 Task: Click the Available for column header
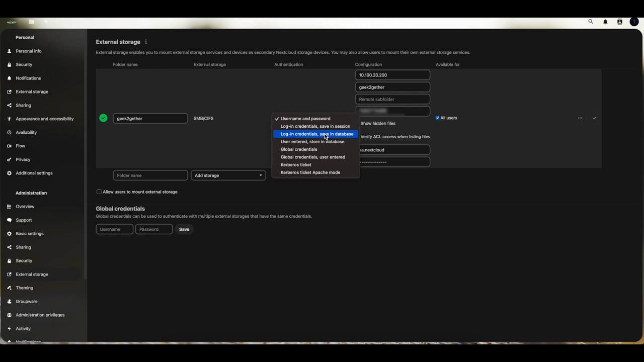pos(448,65)
